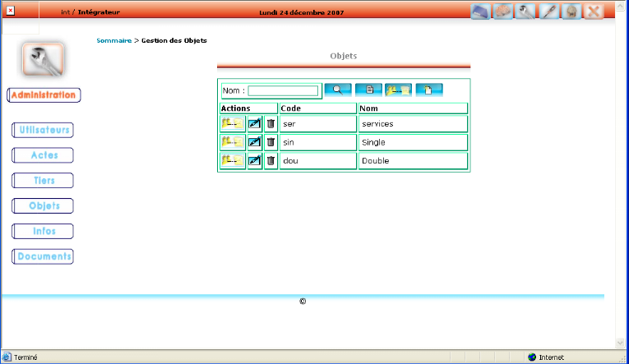Open user association icon for 'ser' row
629x364 pixels.
point(233,124)
